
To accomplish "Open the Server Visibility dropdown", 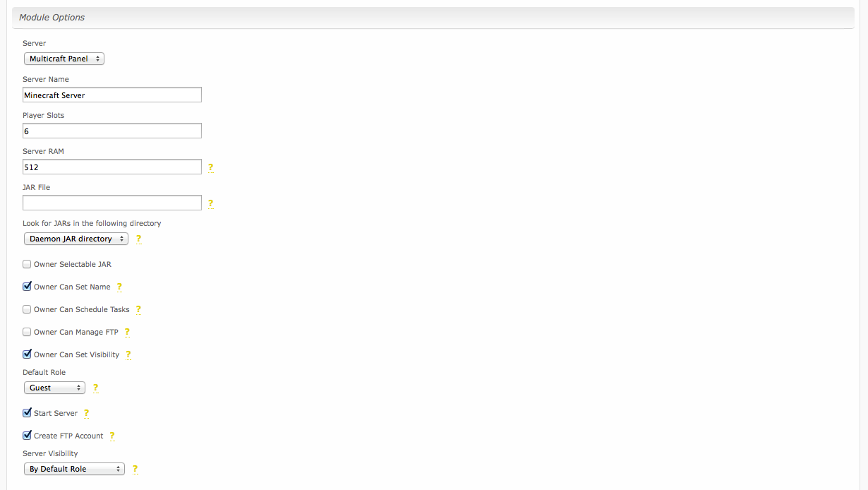I will [x=74, y=470].
